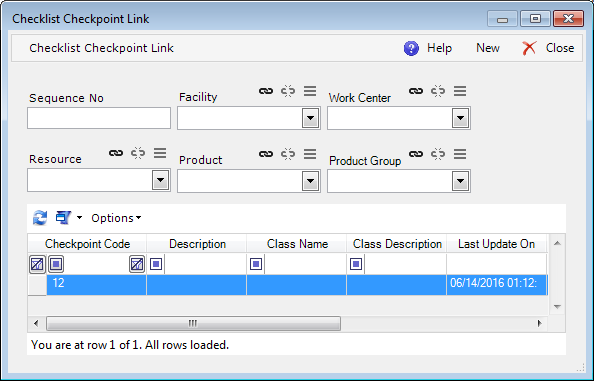Click the link icon above Work Center
594x381 pixels.
[x=416, y=91]
